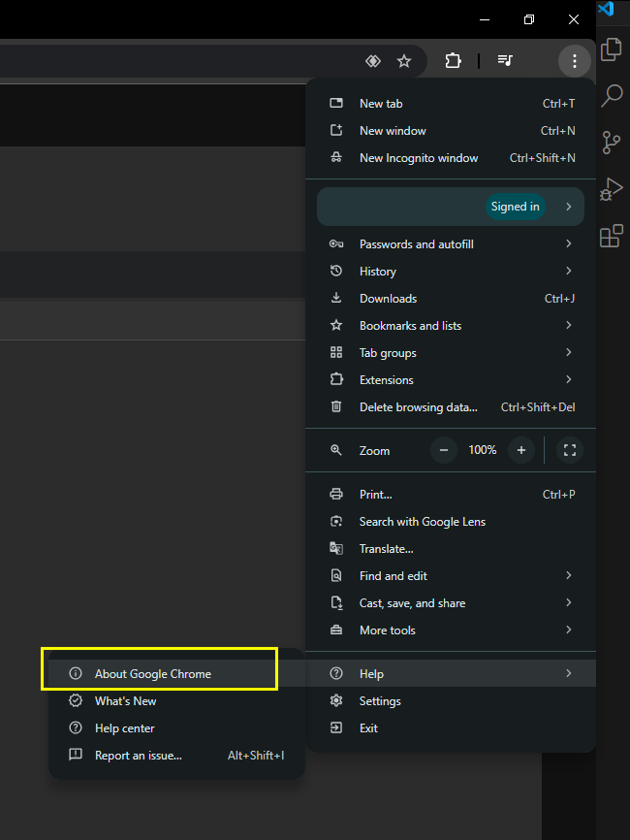
Task: Click the bookmark star icon in address bar
Action: [404, 61]
